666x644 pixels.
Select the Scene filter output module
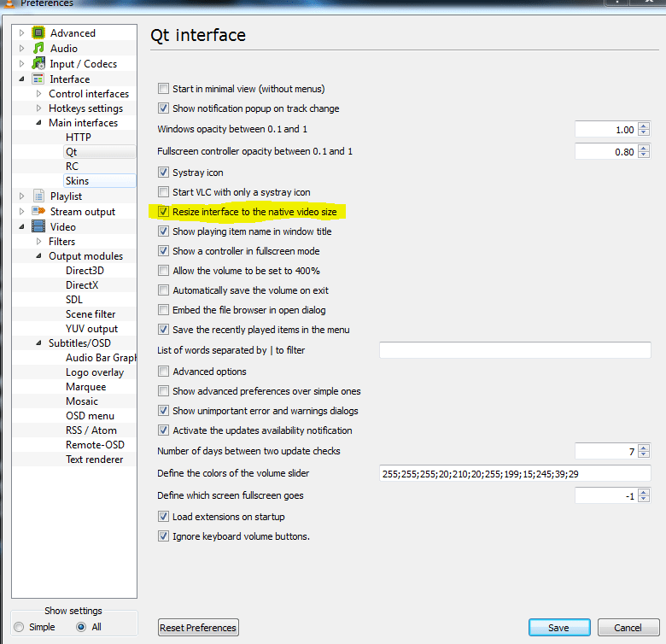coord(91,314)
